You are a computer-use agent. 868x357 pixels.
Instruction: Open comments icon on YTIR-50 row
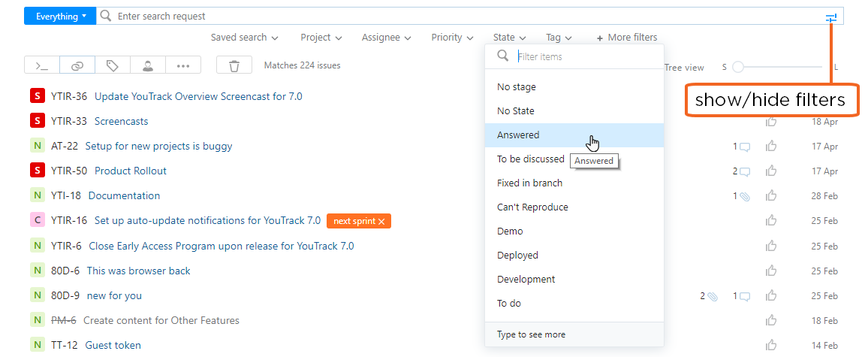click(744, 171)
